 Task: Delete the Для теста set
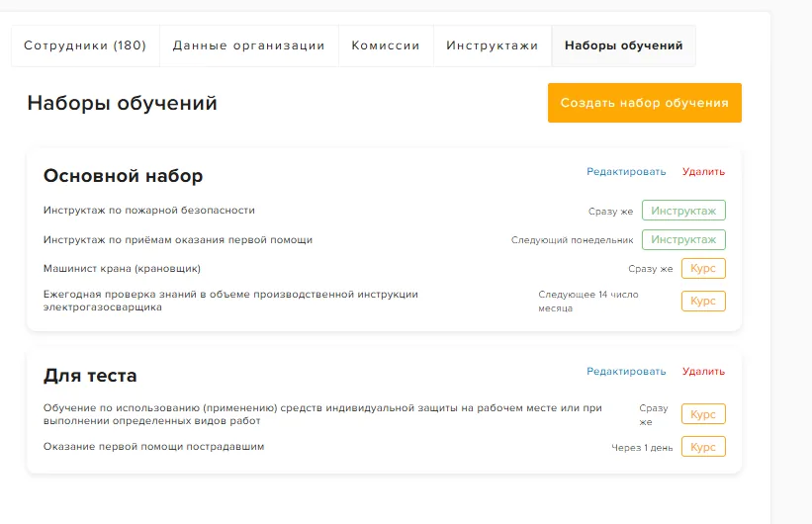point(703,372)
